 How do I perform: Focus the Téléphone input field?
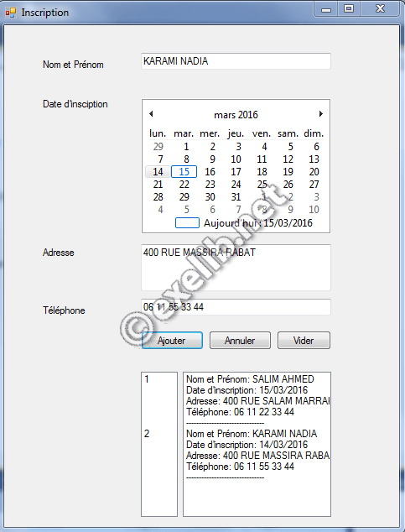tap(236, 307)
